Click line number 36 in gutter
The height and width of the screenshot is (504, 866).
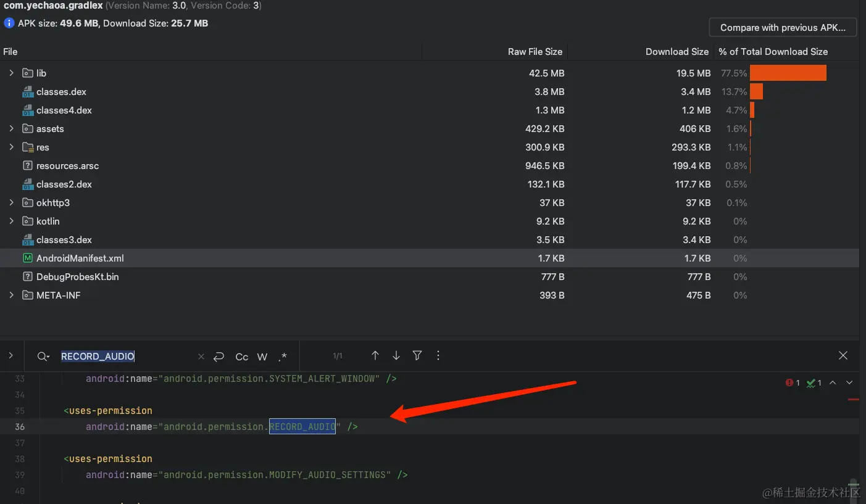click(x=20, y=427)
